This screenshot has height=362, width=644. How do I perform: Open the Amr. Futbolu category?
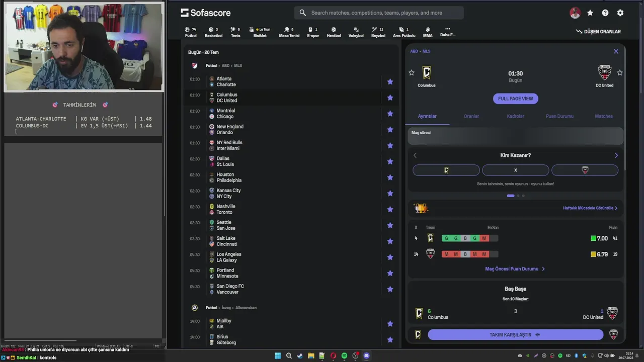point(404,32)
